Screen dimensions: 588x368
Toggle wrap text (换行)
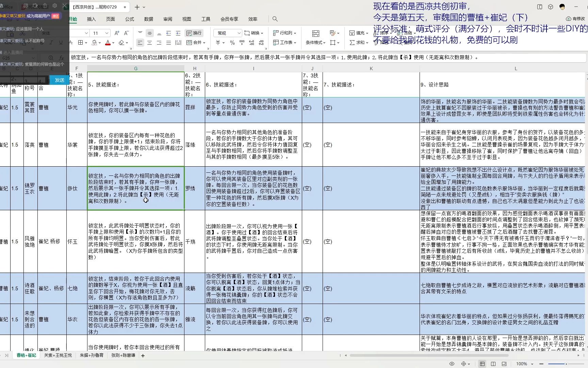pyautogui.click(x=194, y=33)
